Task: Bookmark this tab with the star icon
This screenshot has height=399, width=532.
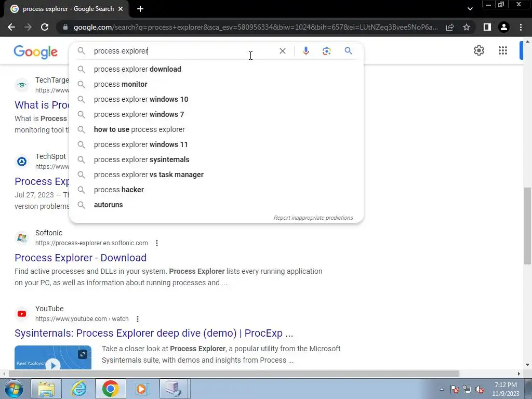Action: [x=467, y=27]
